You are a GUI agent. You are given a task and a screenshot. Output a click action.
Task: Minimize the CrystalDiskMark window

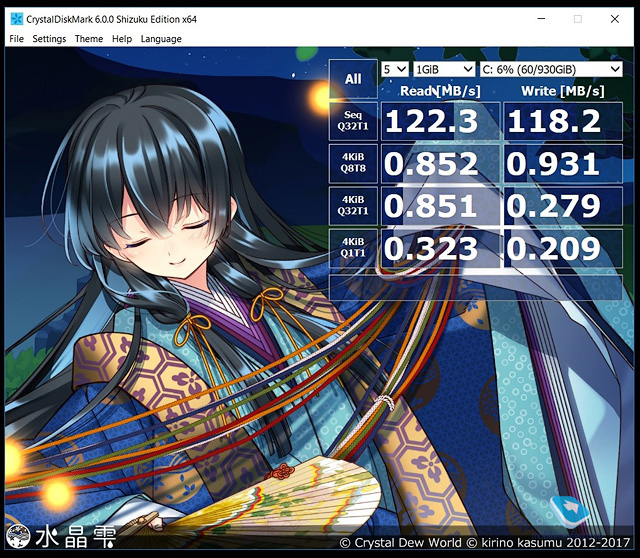530,19
